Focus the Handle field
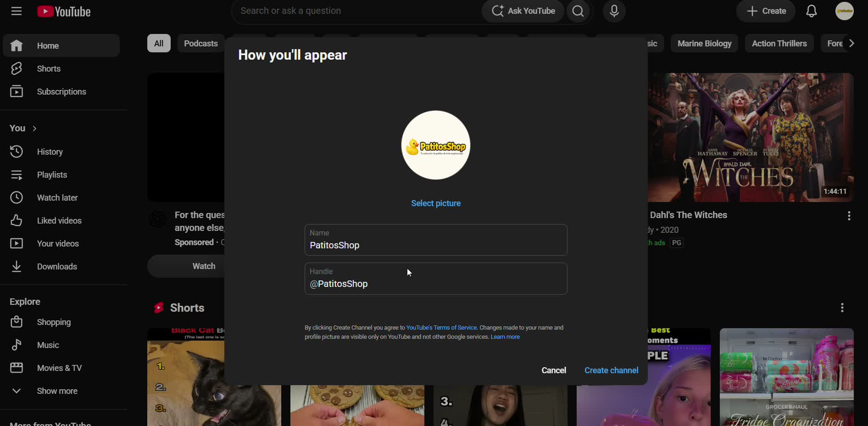Image resolution: width=868 pixels, height=426 pixels. (436, 278)
